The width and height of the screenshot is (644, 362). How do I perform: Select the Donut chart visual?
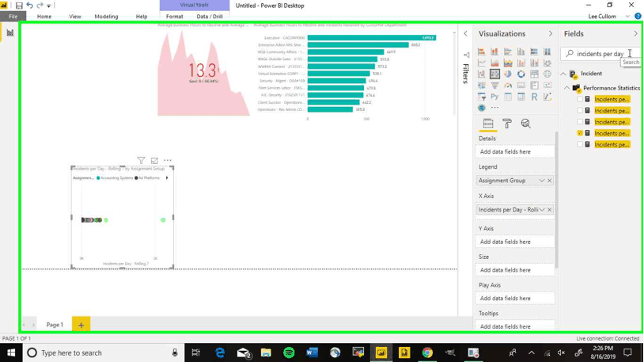[x=521, y=74]
